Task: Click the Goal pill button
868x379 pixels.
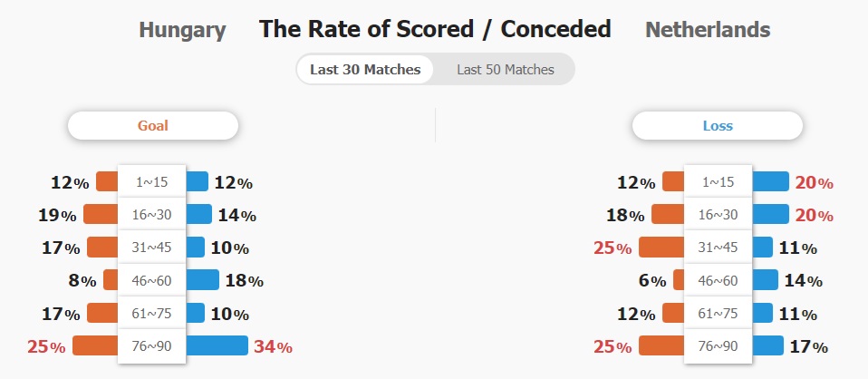Action: (x=153, y=126)
